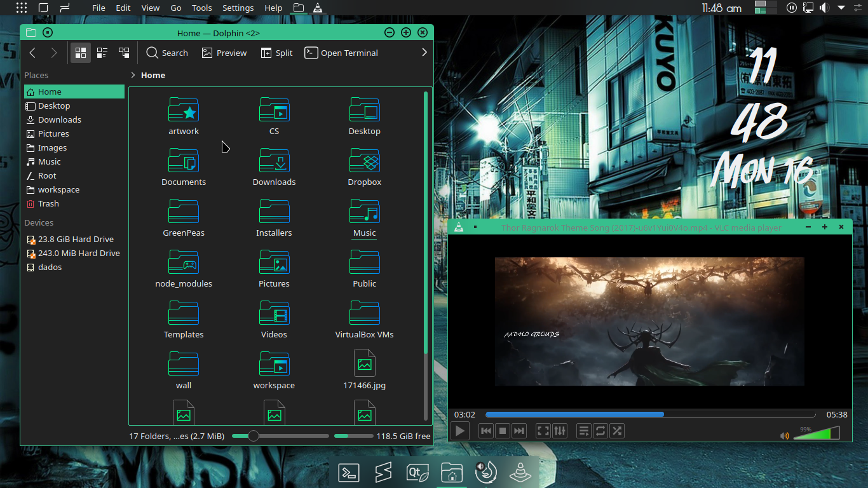Mute VLC audio via speaker icon
Screen dimensions: 868x488
tap(785, 435)
